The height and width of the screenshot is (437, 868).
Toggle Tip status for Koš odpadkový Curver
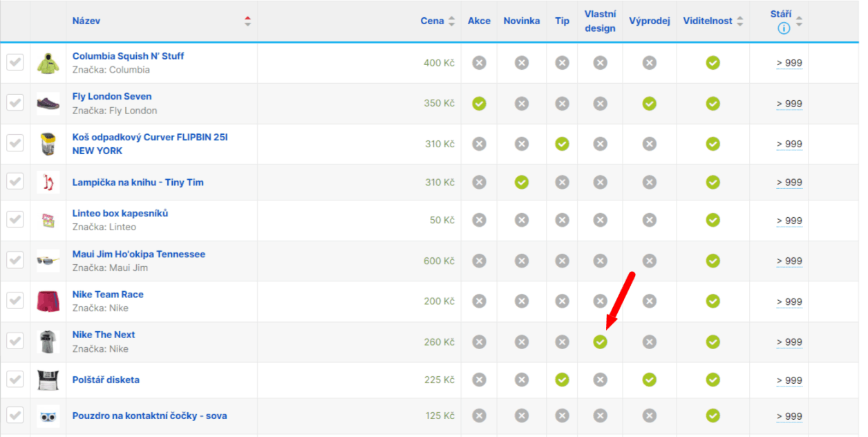coord(563,144)
